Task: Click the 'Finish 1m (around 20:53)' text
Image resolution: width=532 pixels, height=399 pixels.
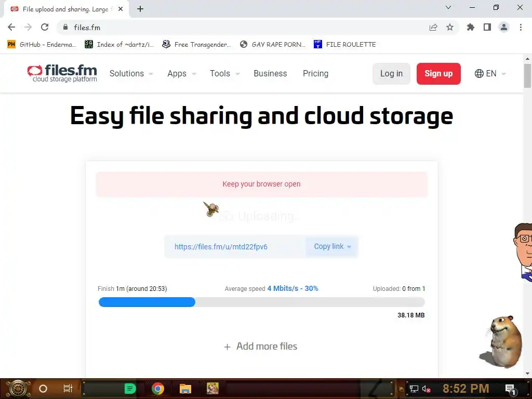Action: [x=132, y=289]
